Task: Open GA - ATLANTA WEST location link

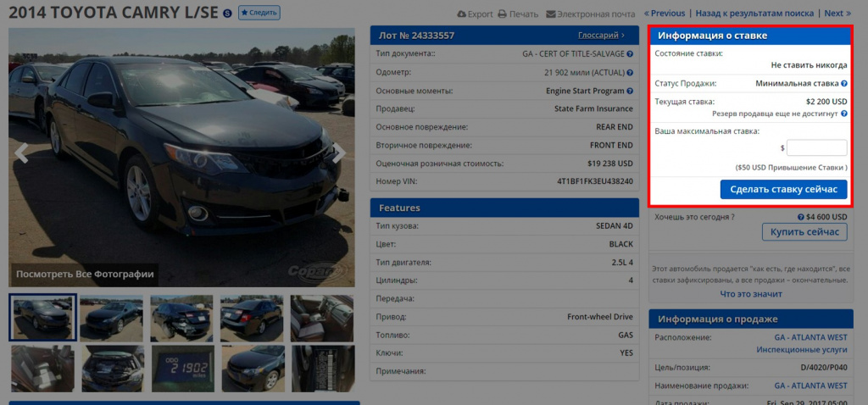Action: [x=810, y=337]
